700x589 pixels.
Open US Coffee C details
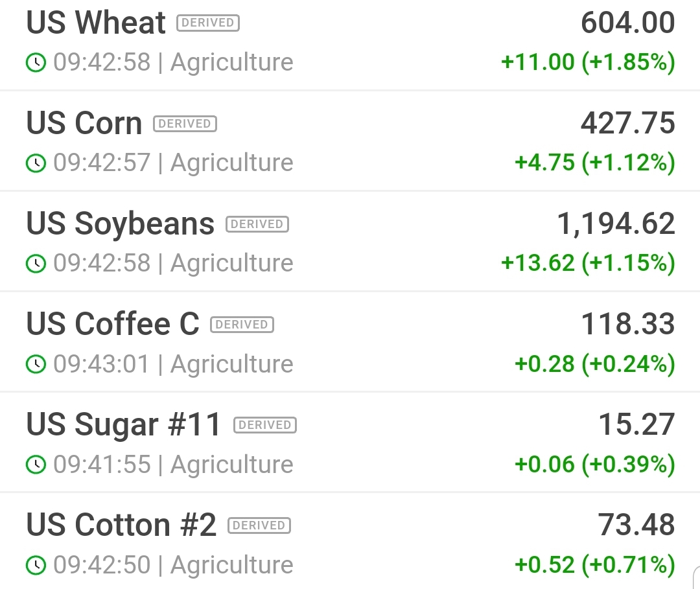click(x=113, y=325)
